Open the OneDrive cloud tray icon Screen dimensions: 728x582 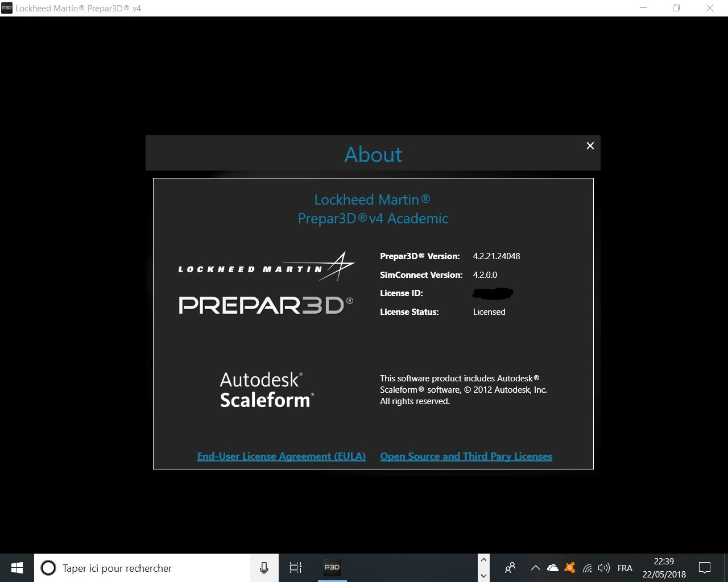(x=552, y=568)
